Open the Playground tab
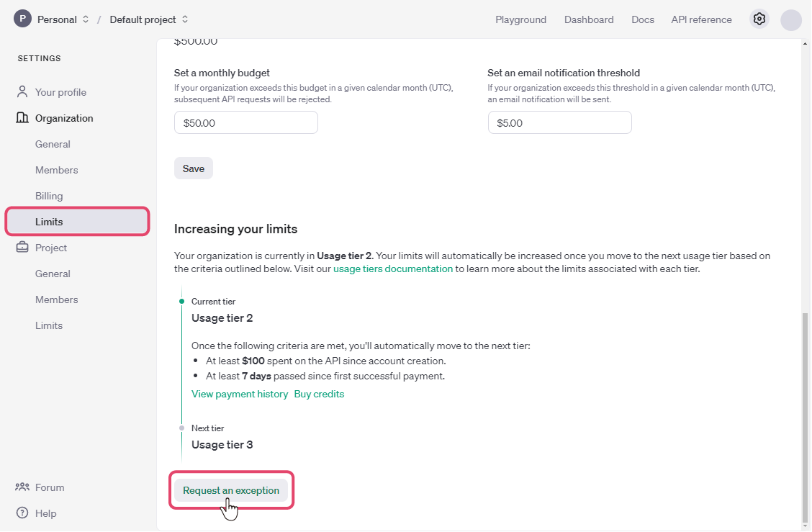This screenshot has height=532, width=812. point(520,19)
